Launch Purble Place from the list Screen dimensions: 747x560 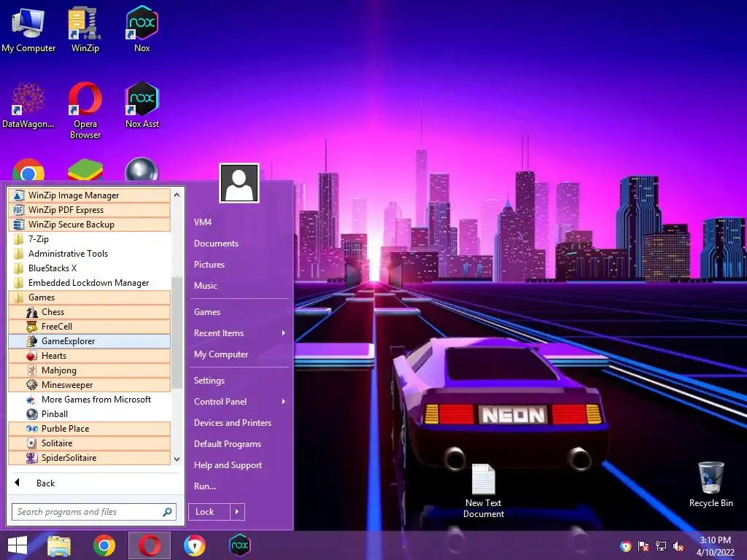(89, 429)
